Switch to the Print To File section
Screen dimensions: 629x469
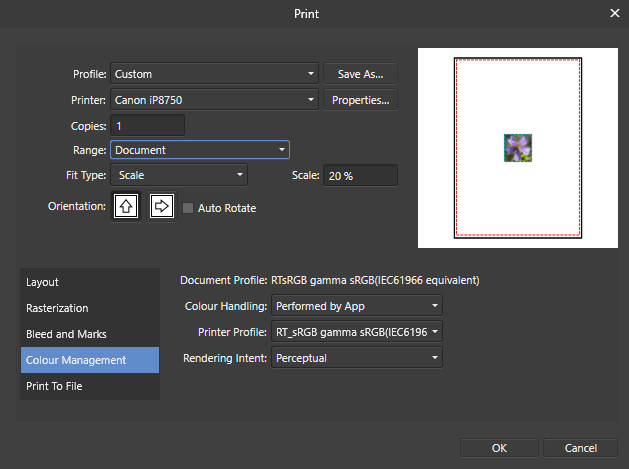(x=90, y=386)
